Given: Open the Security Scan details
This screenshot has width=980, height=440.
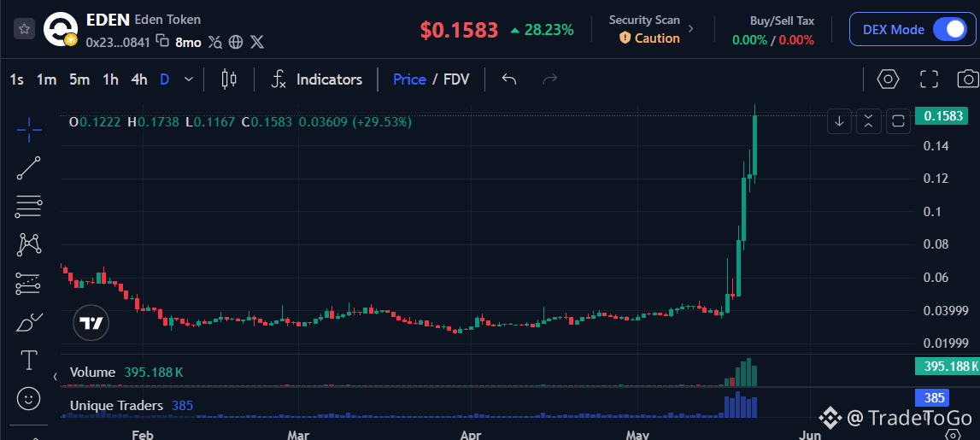Looking at the screenshot, I should (x=651, y=29).
